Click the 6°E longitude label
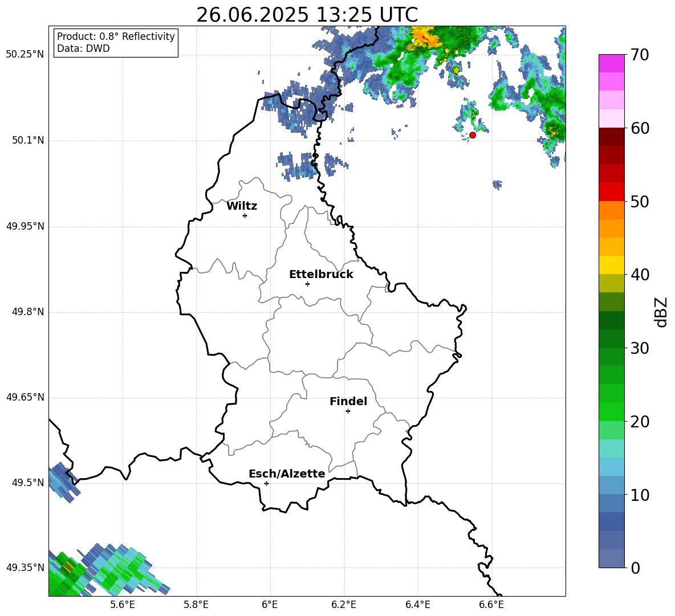675x616 pixels. coord(270,605)
